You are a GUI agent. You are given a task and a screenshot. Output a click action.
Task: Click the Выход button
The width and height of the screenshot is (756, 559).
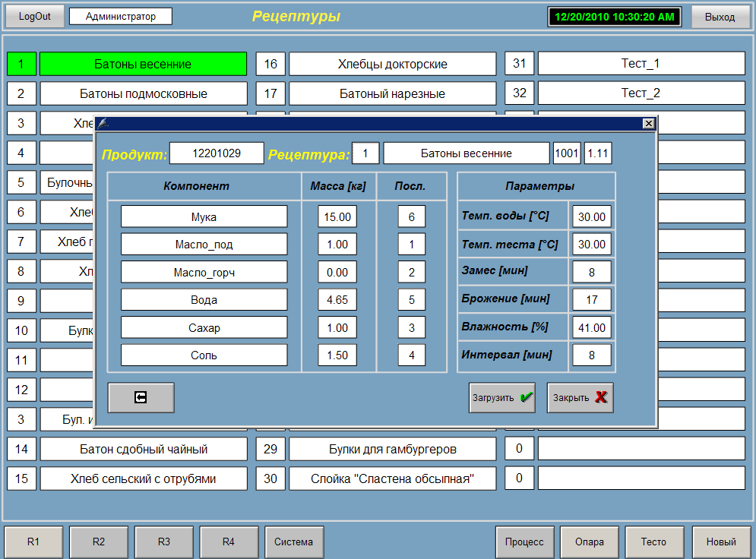tap(720, 17)
